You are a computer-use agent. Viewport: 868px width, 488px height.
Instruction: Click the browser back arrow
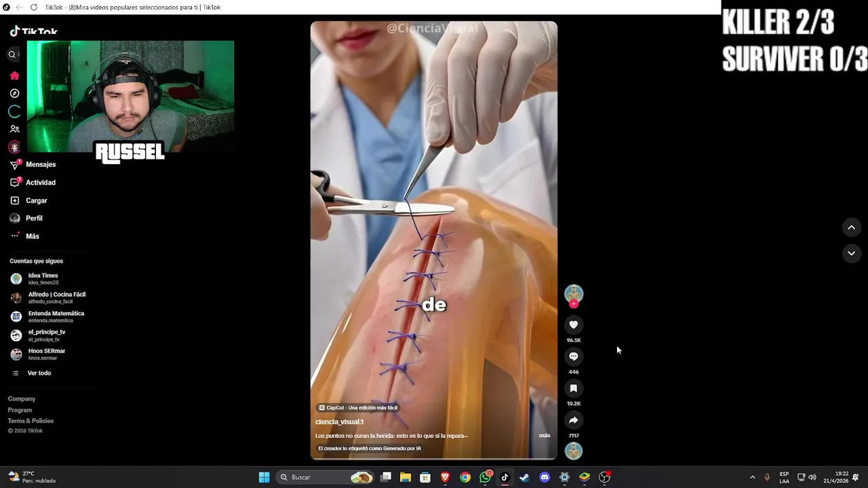coord(19,7)
